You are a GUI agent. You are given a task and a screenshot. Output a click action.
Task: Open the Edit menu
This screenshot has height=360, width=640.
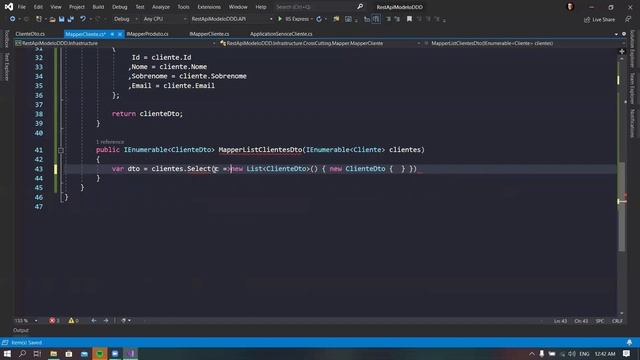38,7
